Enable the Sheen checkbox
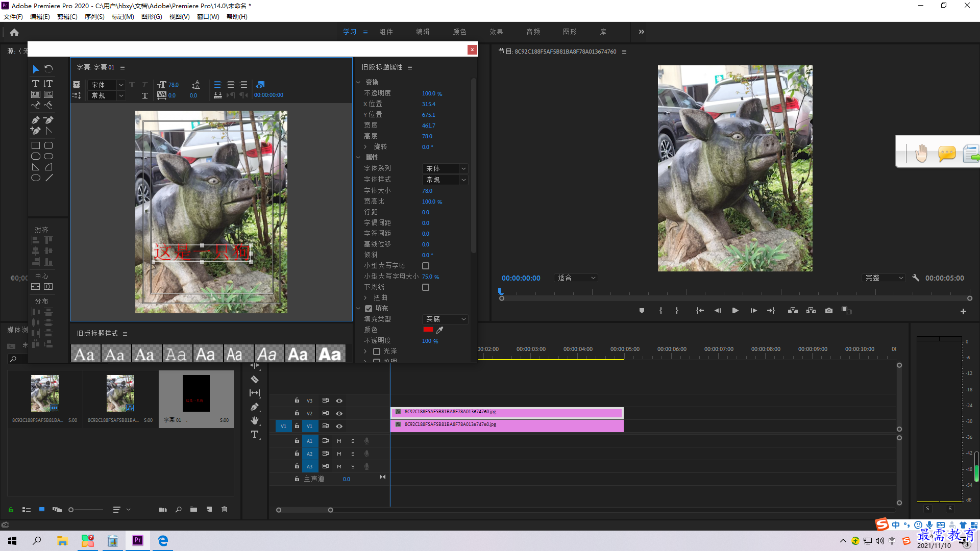Screen dimensions: 980x551 [377, 352]
